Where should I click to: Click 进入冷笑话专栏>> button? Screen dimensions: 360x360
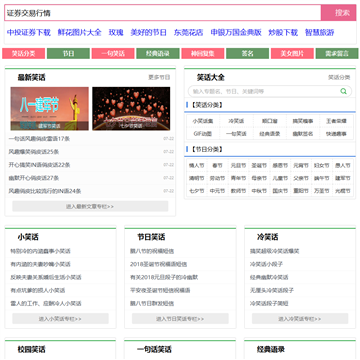coord(300,319)
